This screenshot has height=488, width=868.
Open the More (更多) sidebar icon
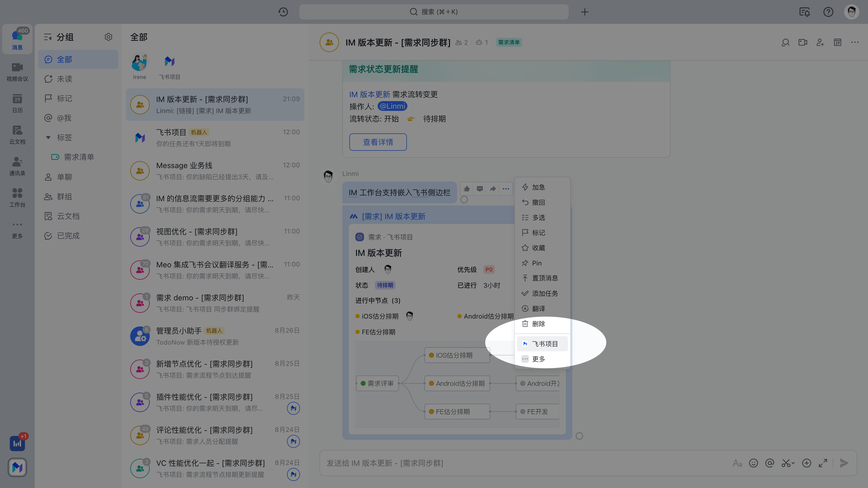17,229
